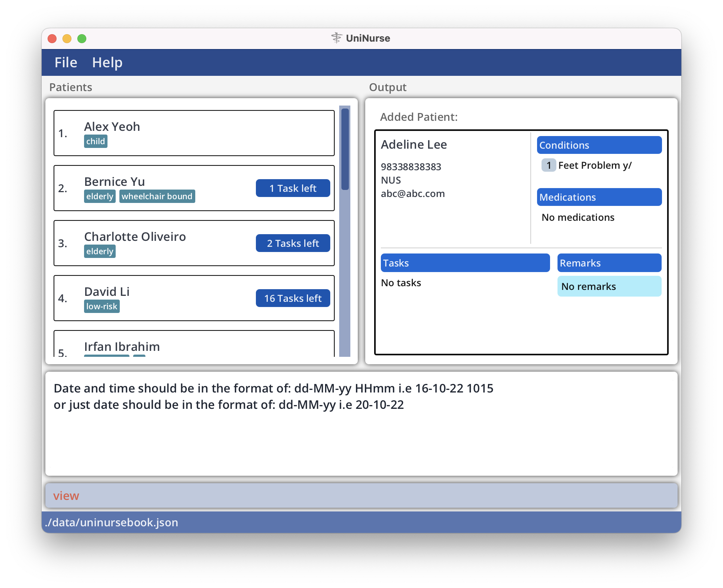Viewport: 723px width, 588px height.
Task: Click the 2 Tasks left button on Charlotte Oliveiro
Action: pyautogui.click(x=292, y=243)
